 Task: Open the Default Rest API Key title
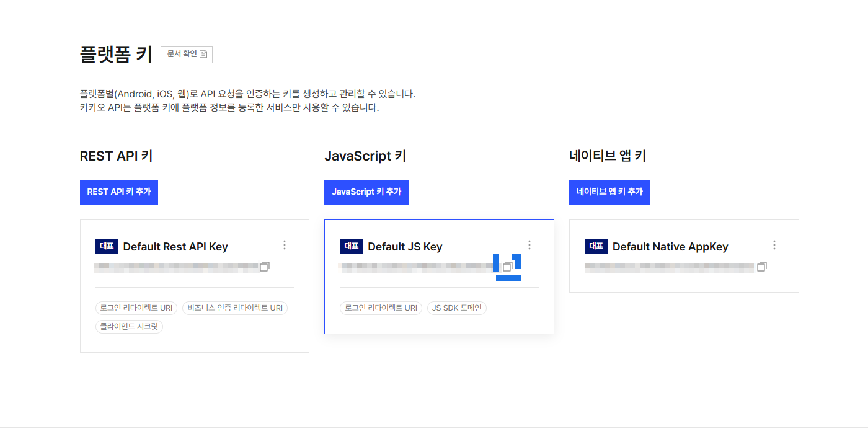click(x=175, y=247)
